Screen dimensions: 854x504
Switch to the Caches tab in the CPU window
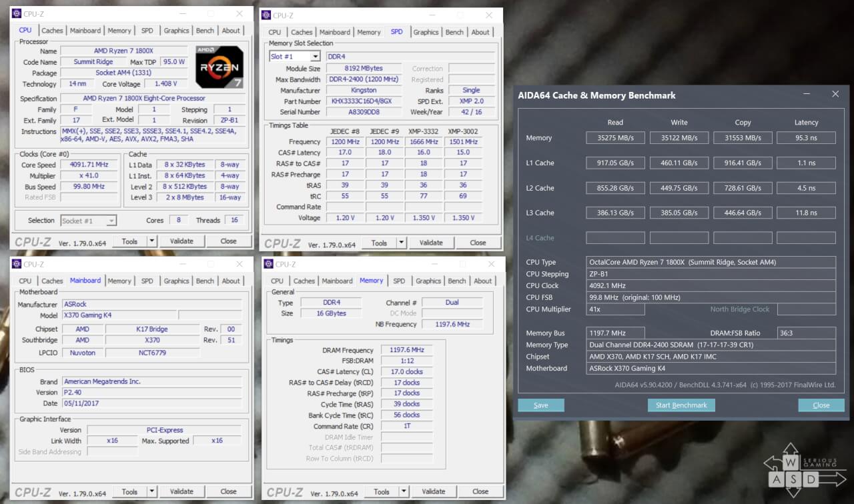click(52, 31)
